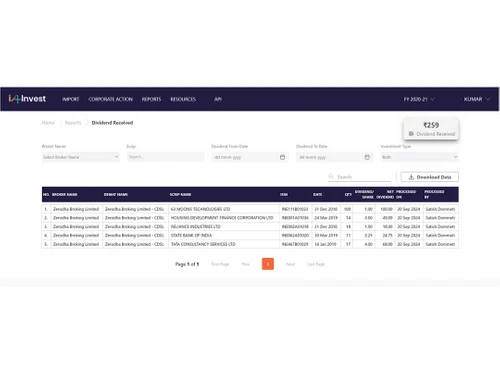Sort by BROKER NAME column header
The width and height of the screenshot is (500, 375).
[65, 194]
